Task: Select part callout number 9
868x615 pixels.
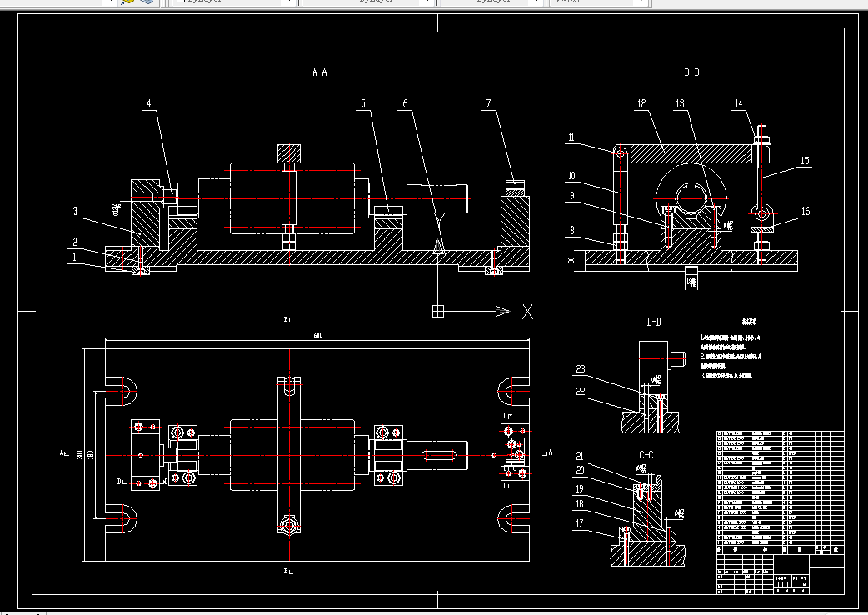Action: [571, 195]
